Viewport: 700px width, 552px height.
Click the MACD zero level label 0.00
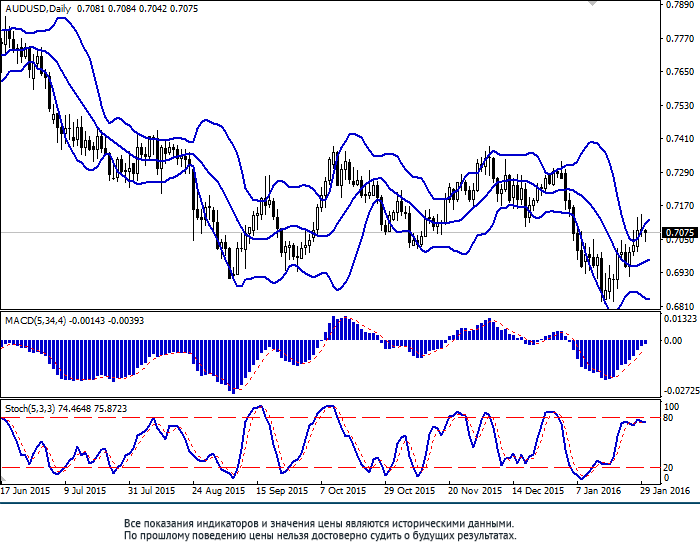(x=673, y=340)
